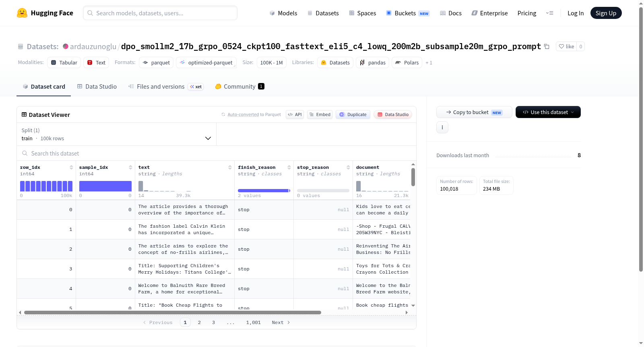Sort by sample_idx column sort icon
This screenshot has height=347, width=644.
tap(130, 167)
